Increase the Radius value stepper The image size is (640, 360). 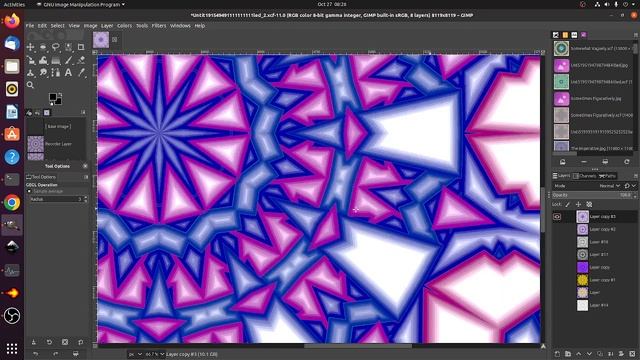click(86, 198)
